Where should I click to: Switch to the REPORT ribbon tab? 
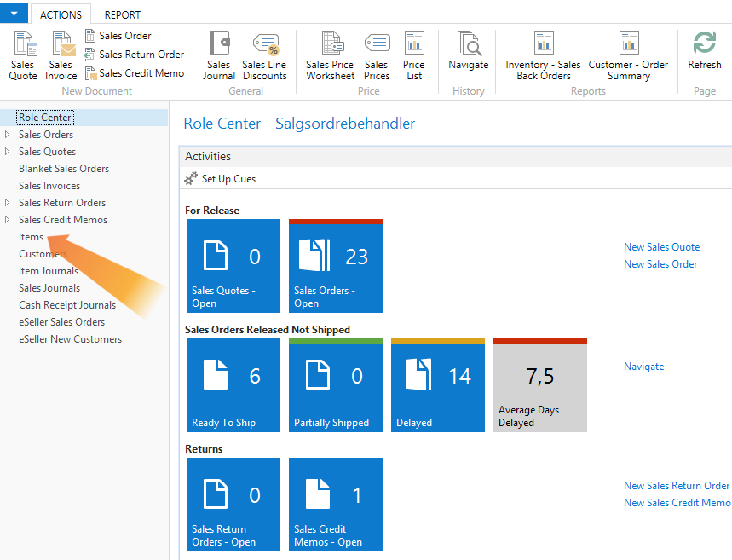[123, 15]
